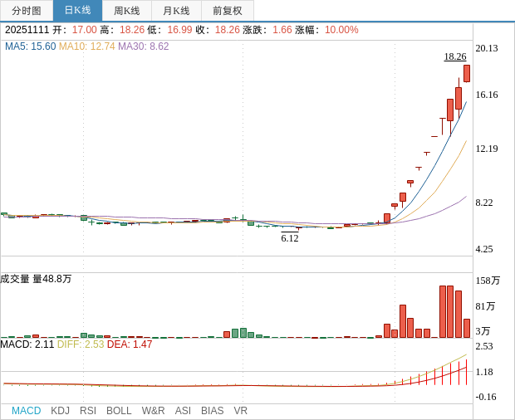Open the W&R indicator
This screenshot has height=420, width=515.
click(153, 411)
